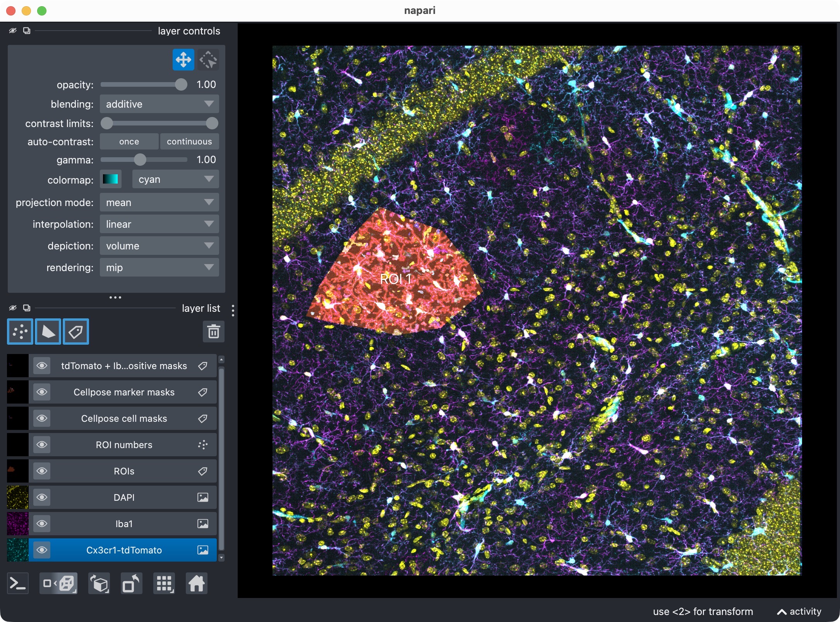Click the Cx3cr1-tdTomato layer thumbnail

click(18, 550)
